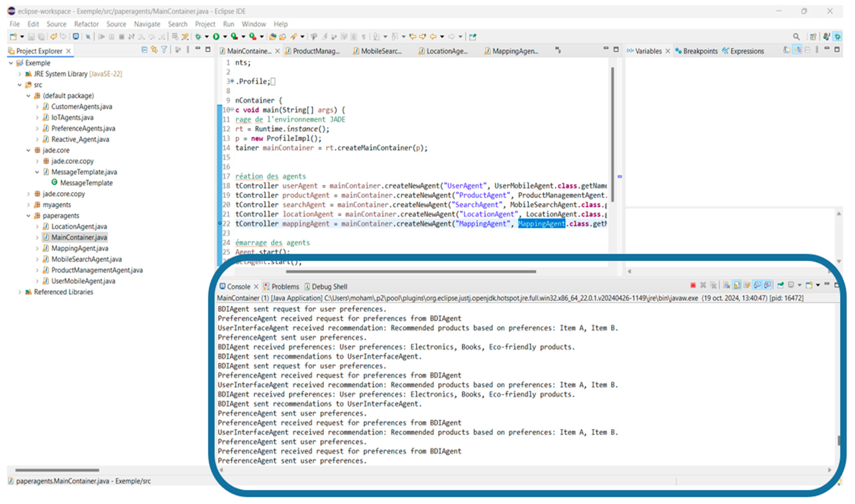
Task: Open the Project Explorer filter funnel icon
Action: point(164,50)
